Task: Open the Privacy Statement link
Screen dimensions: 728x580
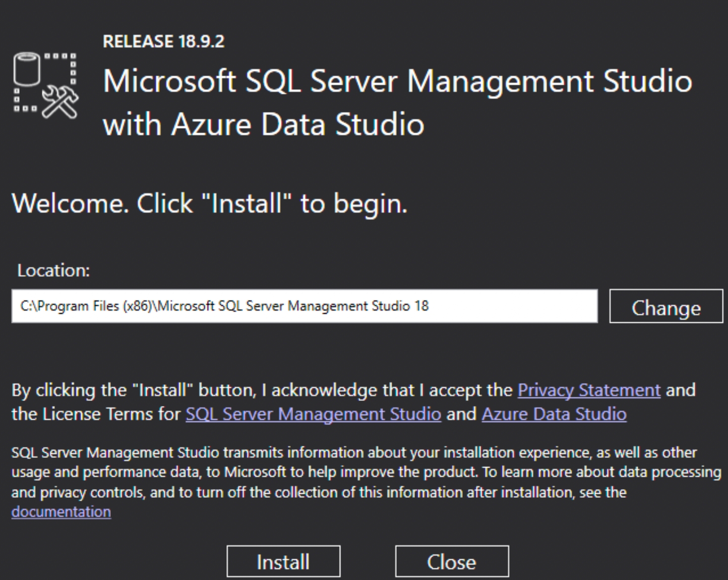Action: click(x=588, y=390)
